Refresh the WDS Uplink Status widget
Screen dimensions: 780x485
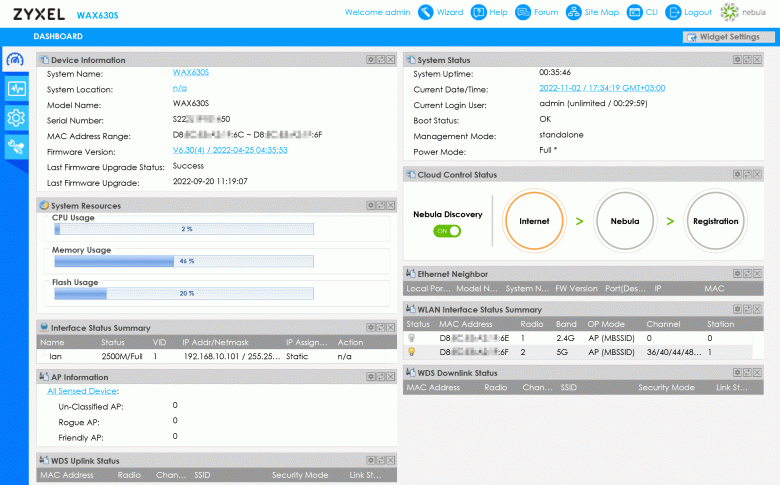pyautogui.click(x=381, y=460)
